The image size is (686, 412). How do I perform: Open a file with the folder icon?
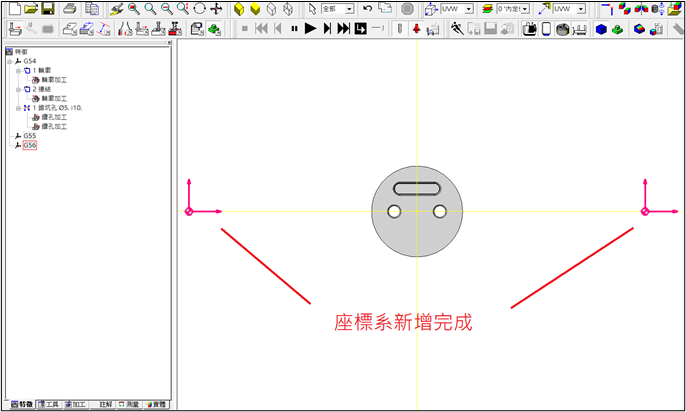(30, 8)
